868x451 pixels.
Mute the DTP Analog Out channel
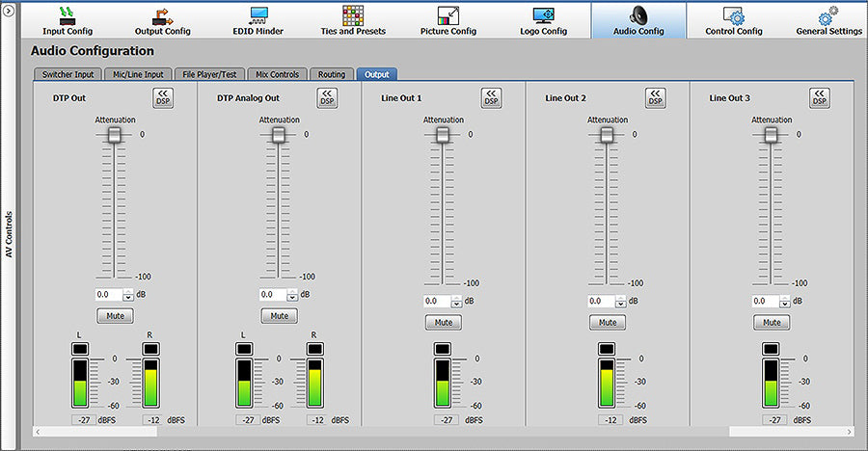279,316
